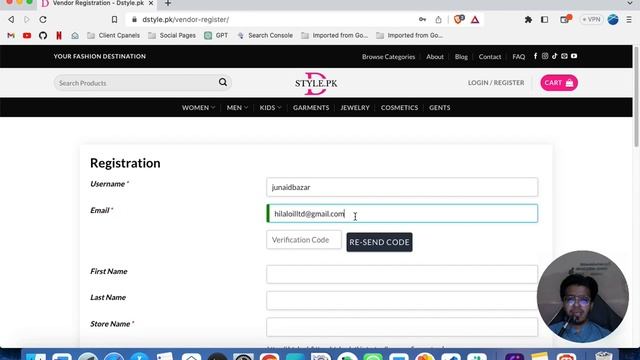This screenshot has height=360, width=640.
Task: Open the Blog link
Action: (x=461, y=57)
